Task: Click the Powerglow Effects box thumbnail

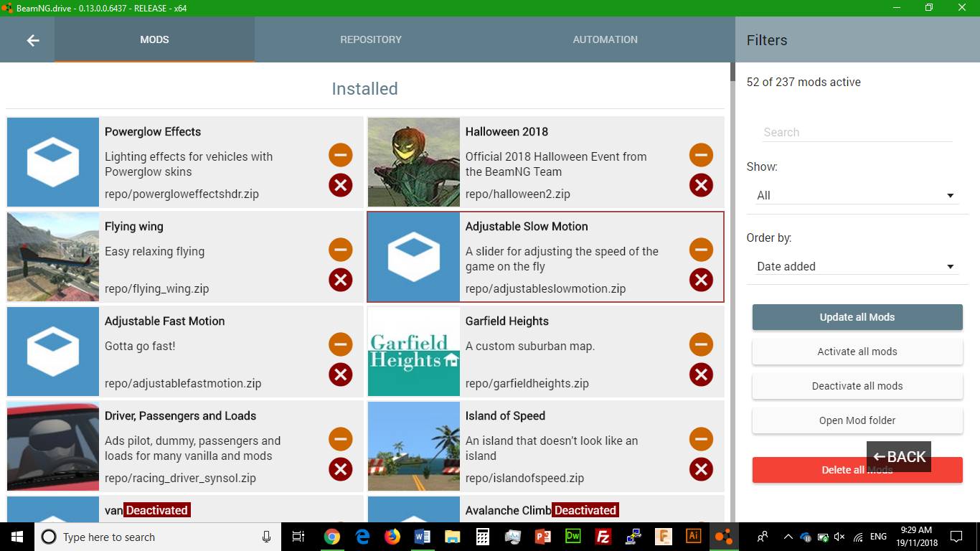Action: (x=53, y=162)
